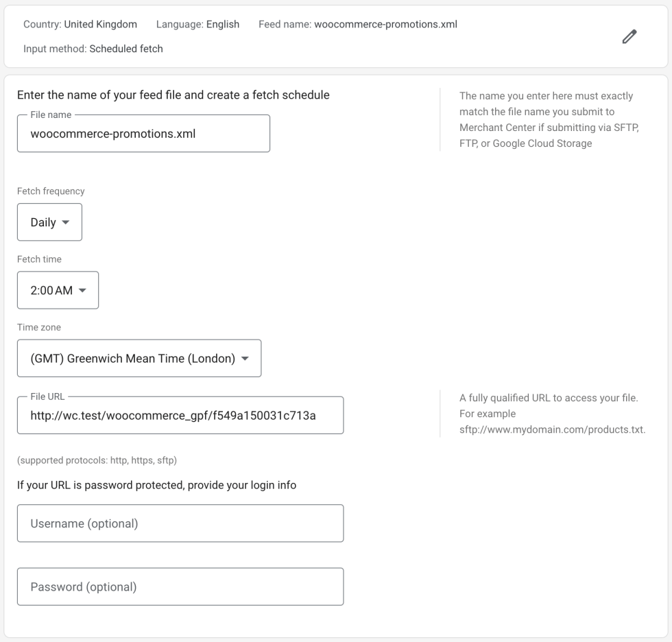Click the supported protocols note
This screenshot has height=642, width=672.
point(97,460)
